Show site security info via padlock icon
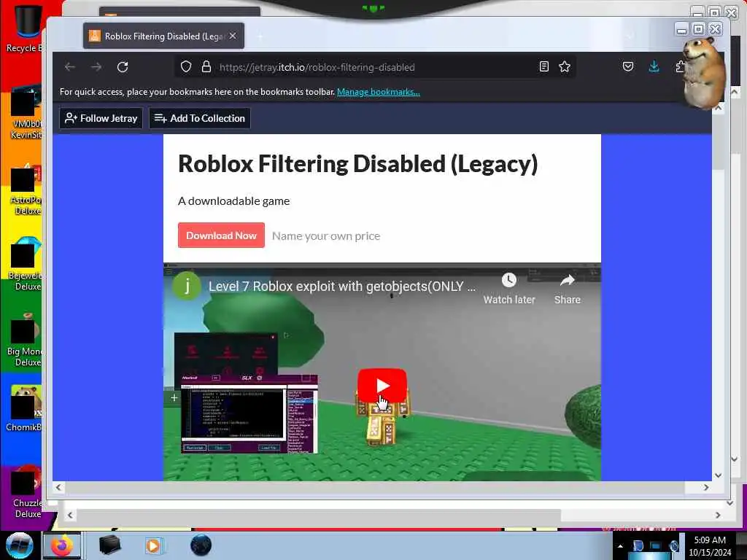This screenshot has height=560, width=747. pos(206,66)
